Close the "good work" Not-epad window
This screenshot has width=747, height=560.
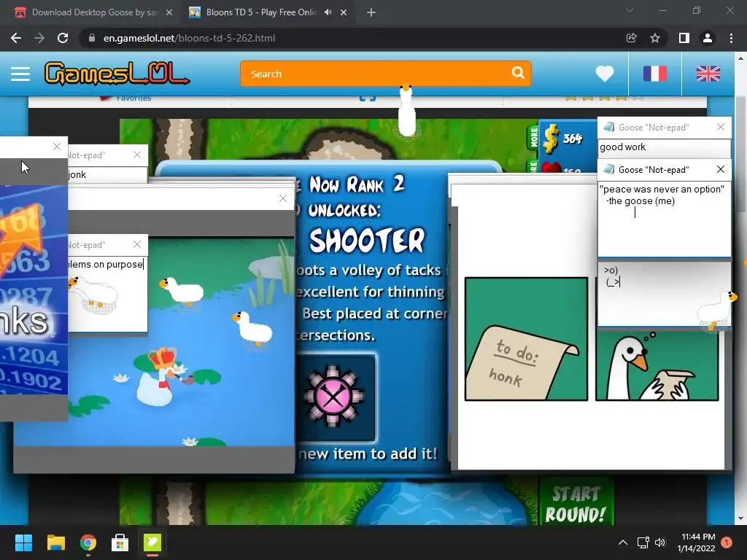click(x=720, y=127)
